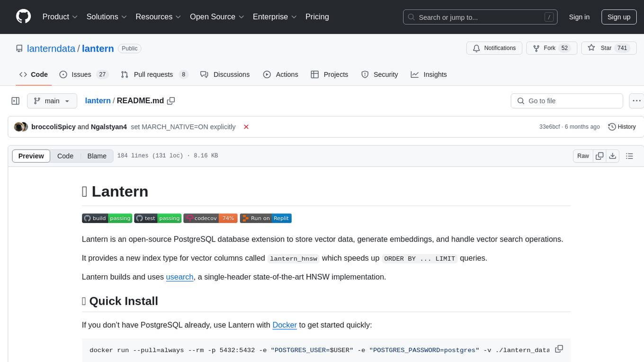Click the Notifications bell button
The image size is (644, 362).
tap(494, 48)
